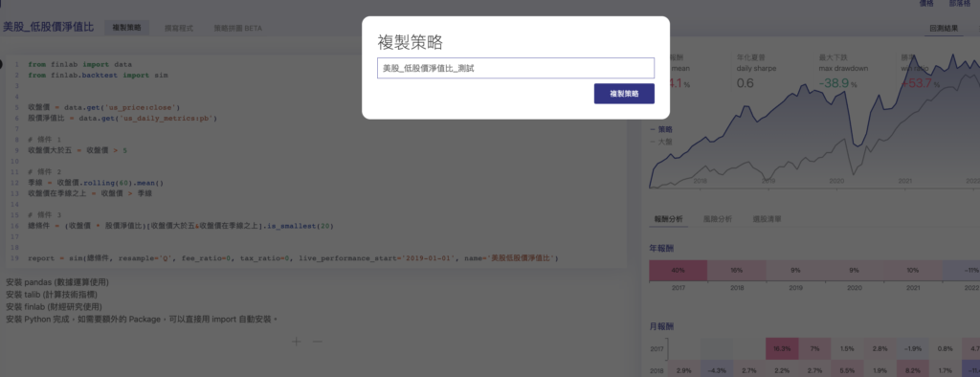The height and width of the screenshot is (377, 980).
Task: Click the 美股_低股價淨值比 strategy title
Action: (x=48, y=28)
